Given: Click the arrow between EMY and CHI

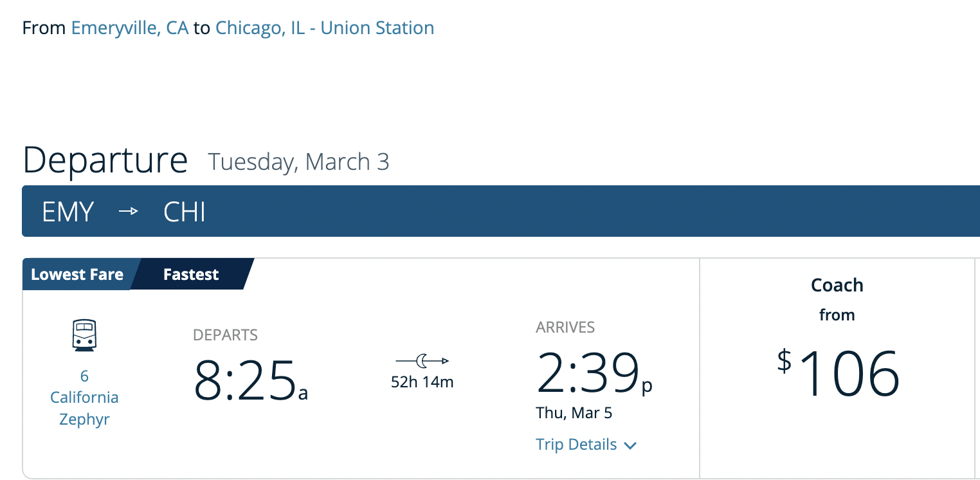Looking at the screenshot, I should (x=129, y=212).
